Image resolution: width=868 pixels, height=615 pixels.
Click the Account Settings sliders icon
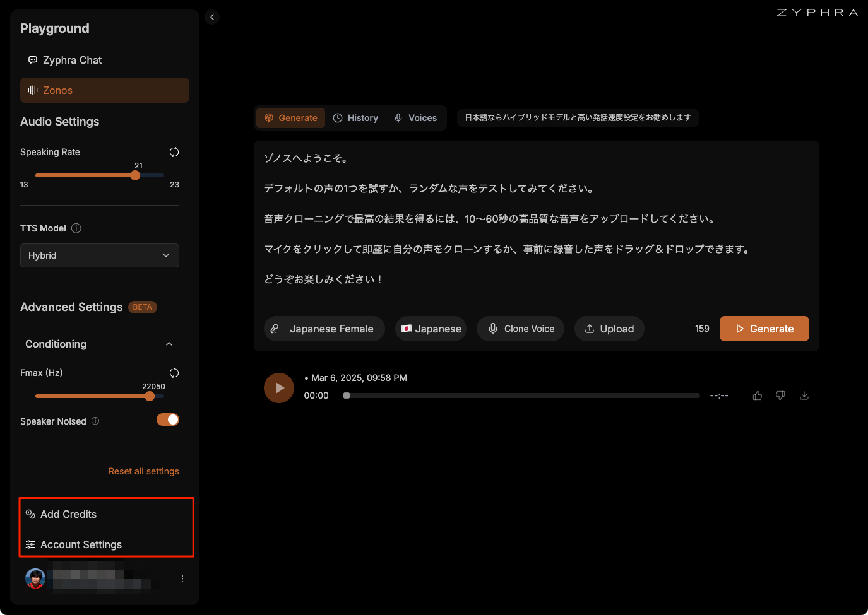pos(30,544)
